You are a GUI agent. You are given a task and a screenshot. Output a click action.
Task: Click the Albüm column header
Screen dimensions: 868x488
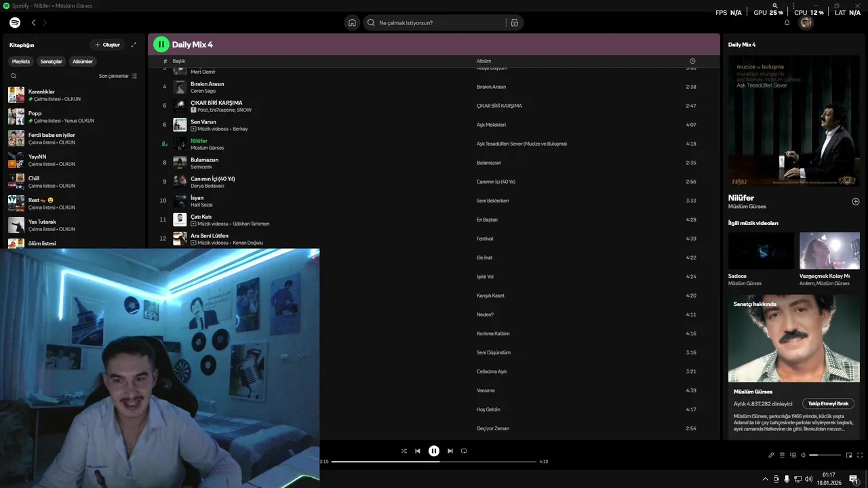pos(484,61)
